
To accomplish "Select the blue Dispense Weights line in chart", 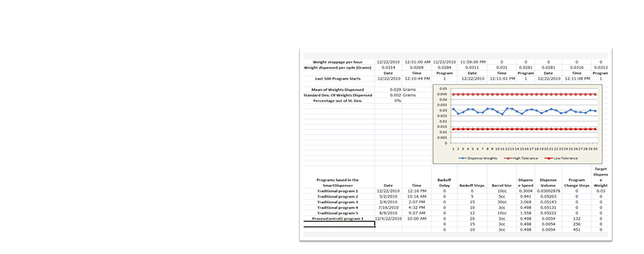I will 524,111.
